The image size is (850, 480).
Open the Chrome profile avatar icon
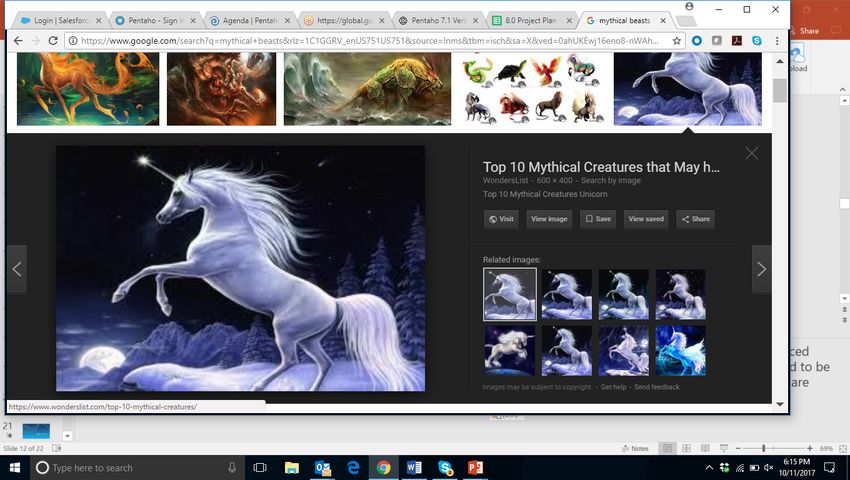(689, 7)
